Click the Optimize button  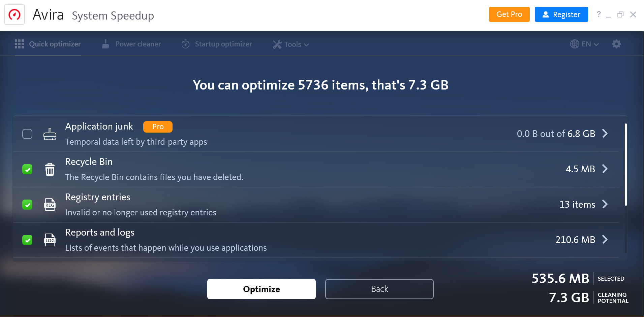(x=261, y=289)
